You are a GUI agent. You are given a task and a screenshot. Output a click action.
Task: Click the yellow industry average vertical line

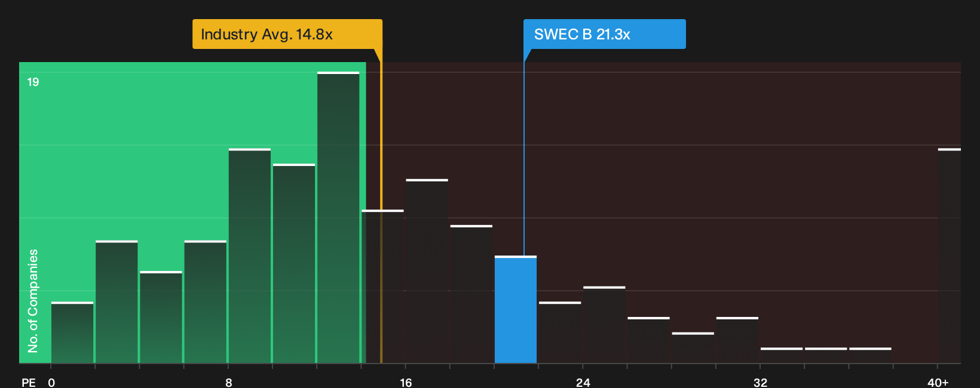(381, 206)
